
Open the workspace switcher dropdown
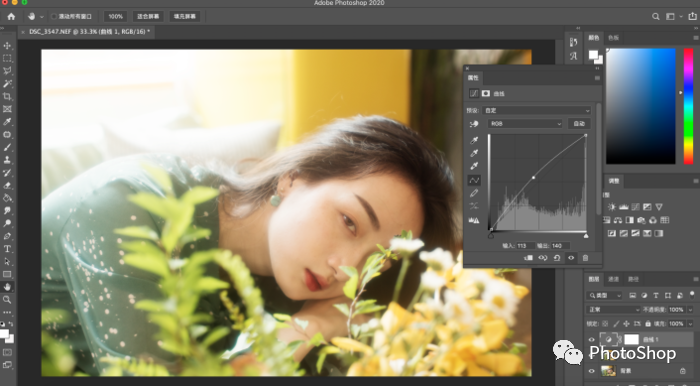point(672,17)
